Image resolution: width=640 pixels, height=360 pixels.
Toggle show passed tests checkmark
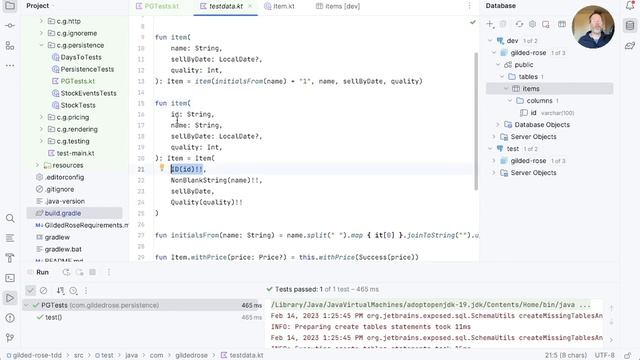(x=30, y=291)
